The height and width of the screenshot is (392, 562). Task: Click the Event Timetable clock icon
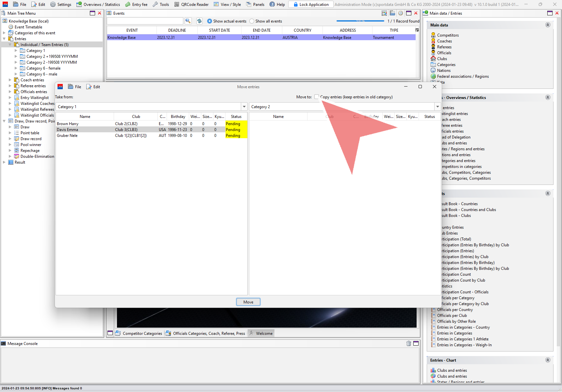tap(11, 27)
